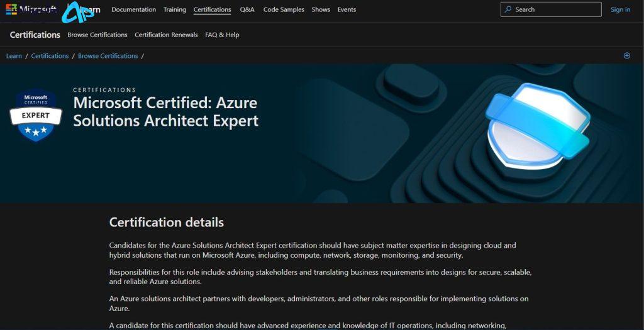Go to Q&A

click(247, 9)
